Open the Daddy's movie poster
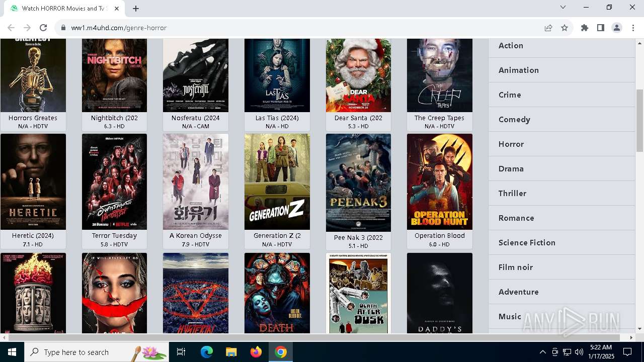 [440, 293]
